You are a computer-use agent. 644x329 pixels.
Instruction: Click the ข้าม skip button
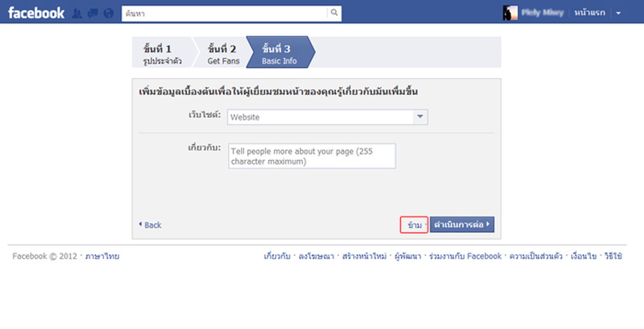point(414,225)
